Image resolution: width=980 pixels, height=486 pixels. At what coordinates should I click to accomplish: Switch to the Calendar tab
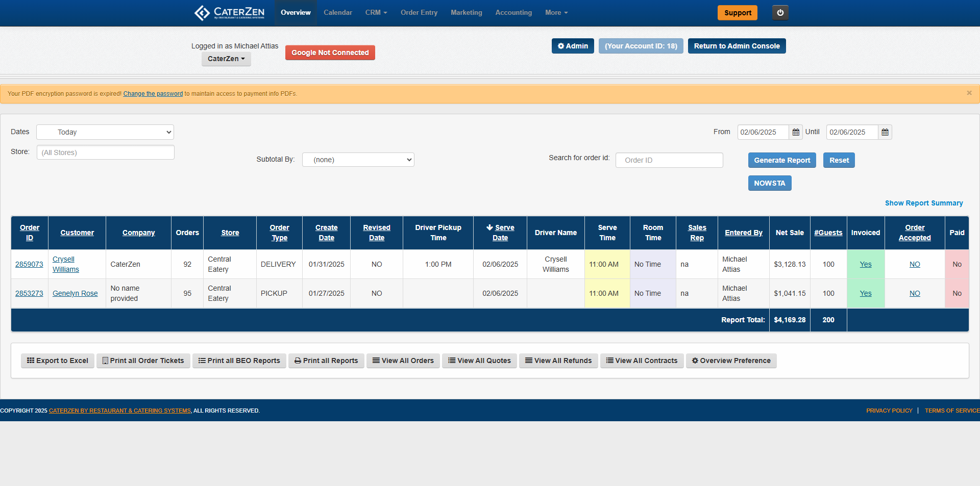tap(338, 13)
